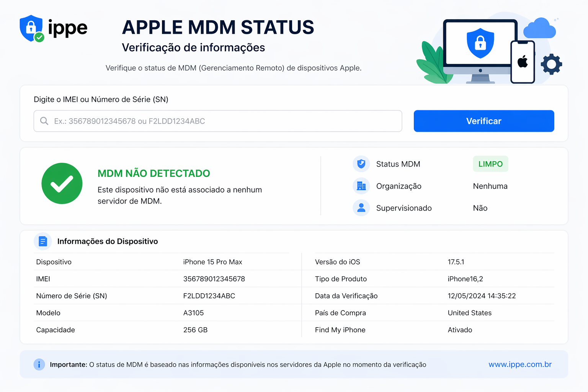Click the Organização building icon
The width and height of the screenshot is (588, 392).
click(361, 186)
